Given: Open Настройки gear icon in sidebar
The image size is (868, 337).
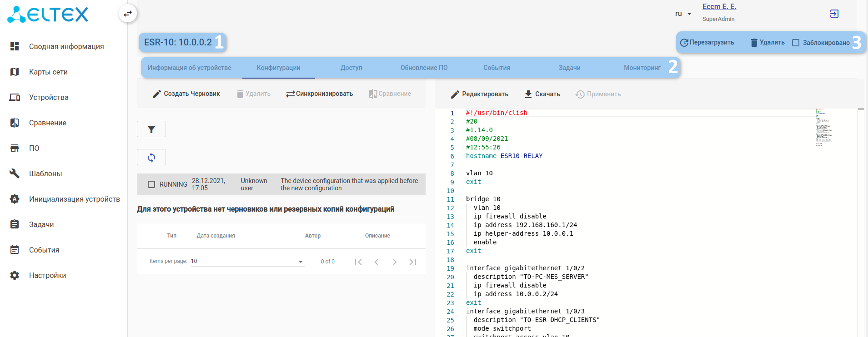Looking at the screenshot, I should [x=15, y=275].
